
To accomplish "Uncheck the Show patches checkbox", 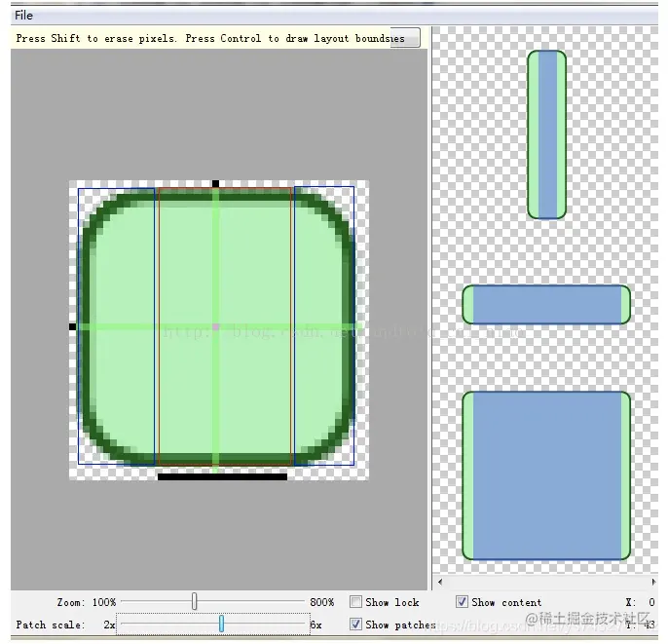I will coord(355,624).
